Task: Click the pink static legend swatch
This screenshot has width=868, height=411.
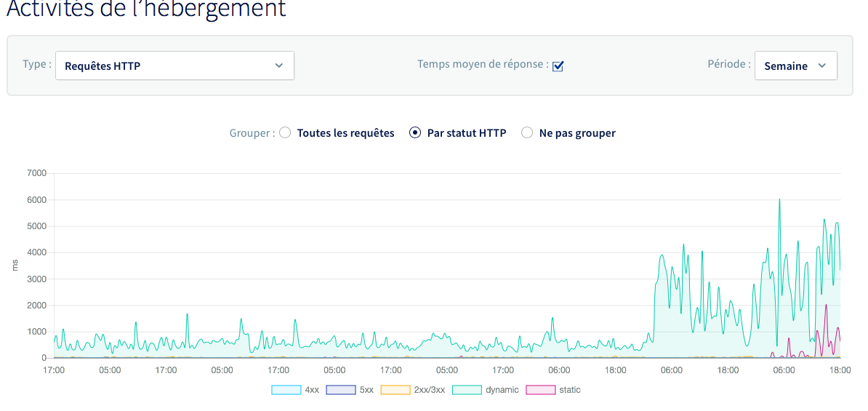Action: [540, 390]
